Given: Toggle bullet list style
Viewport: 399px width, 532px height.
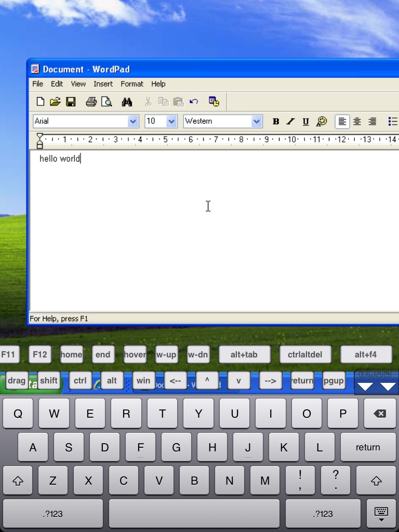Looking at the screenshot, I should (x=393, y=122).
